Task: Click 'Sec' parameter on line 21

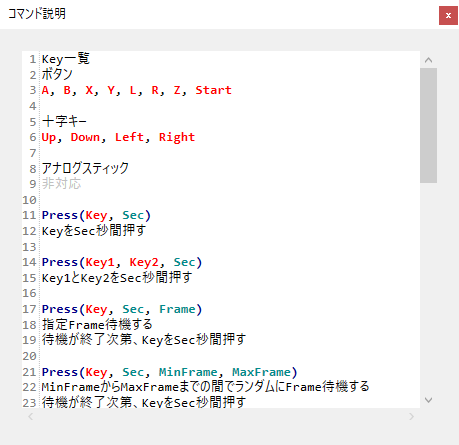Action: [x=133, y=372]
